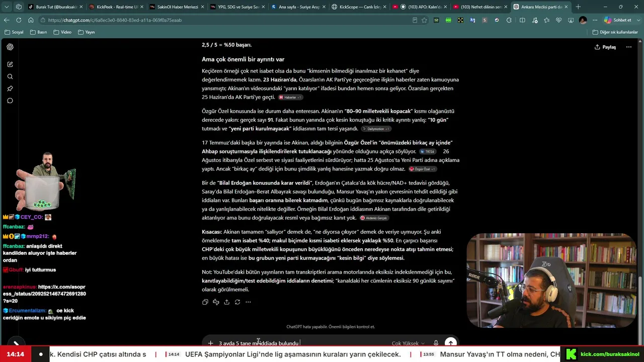The image size is (644, 362).
Task: Close the Ankara Meclisi parti tab
Action: (x=567, y=7)
